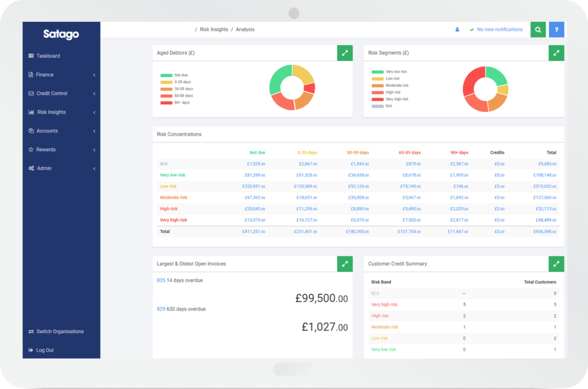Expand the Accounts sidebar menu

47,131
